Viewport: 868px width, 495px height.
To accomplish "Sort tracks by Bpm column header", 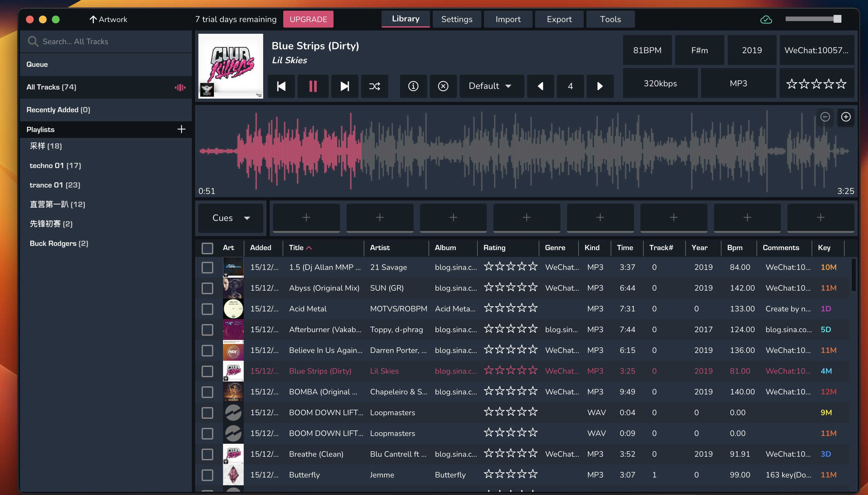I will click(734, 248).
